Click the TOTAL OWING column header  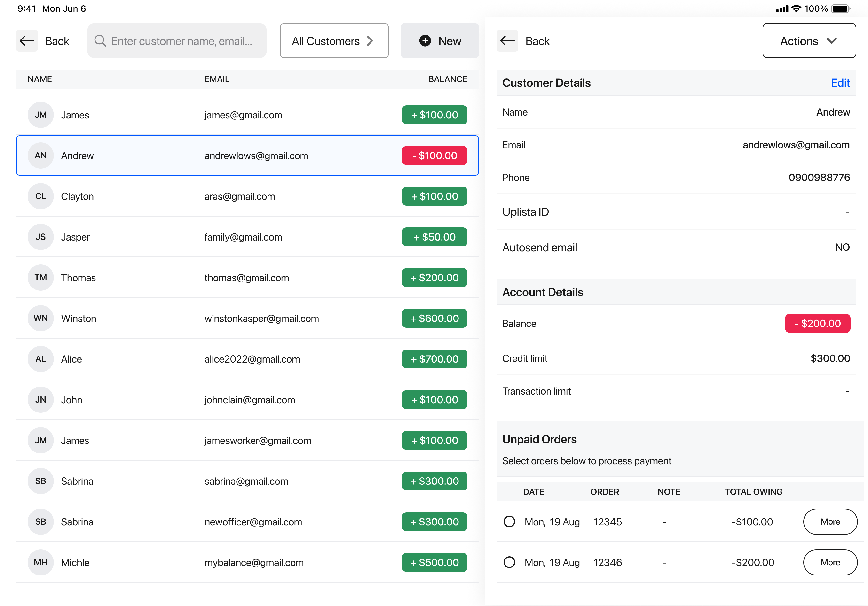(x=753, y=492)
